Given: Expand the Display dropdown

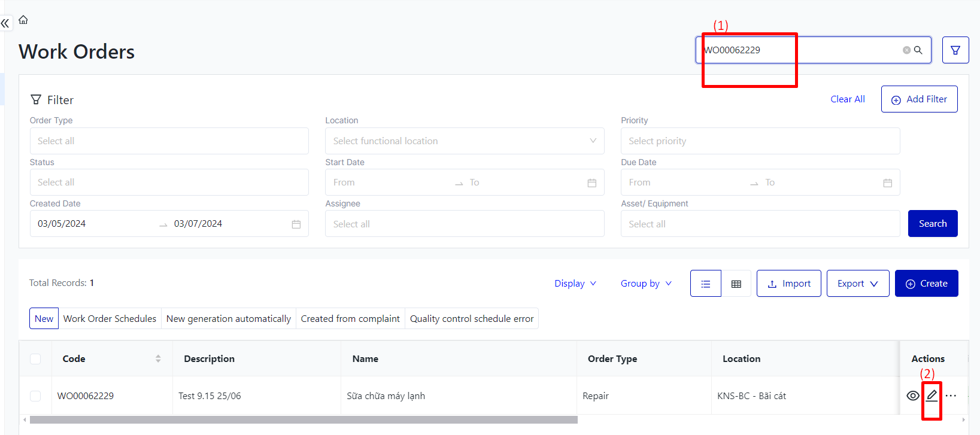Looking at the screenshot, I should click(x=575, y=284).
